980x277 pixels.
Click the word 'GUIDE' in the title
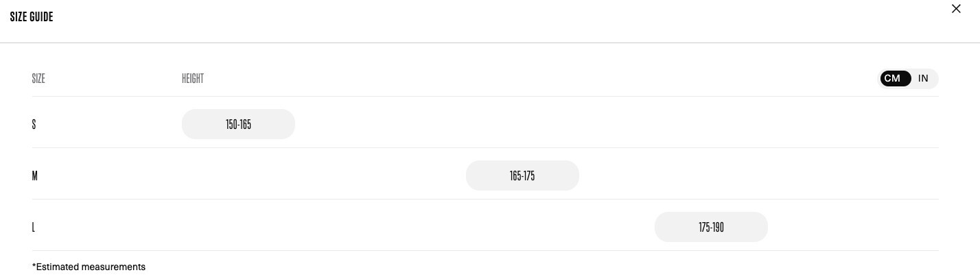coord(41,16)
